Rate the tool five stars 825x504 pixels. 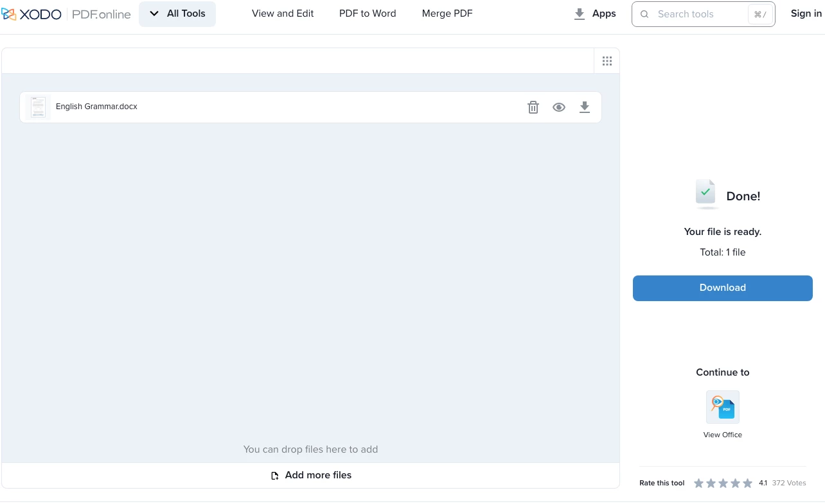click(748, 483)
